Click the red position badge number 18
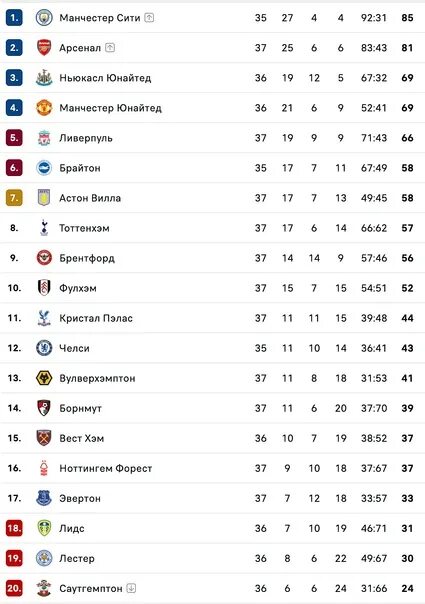 pyautogui.click(x=14, y=528)
